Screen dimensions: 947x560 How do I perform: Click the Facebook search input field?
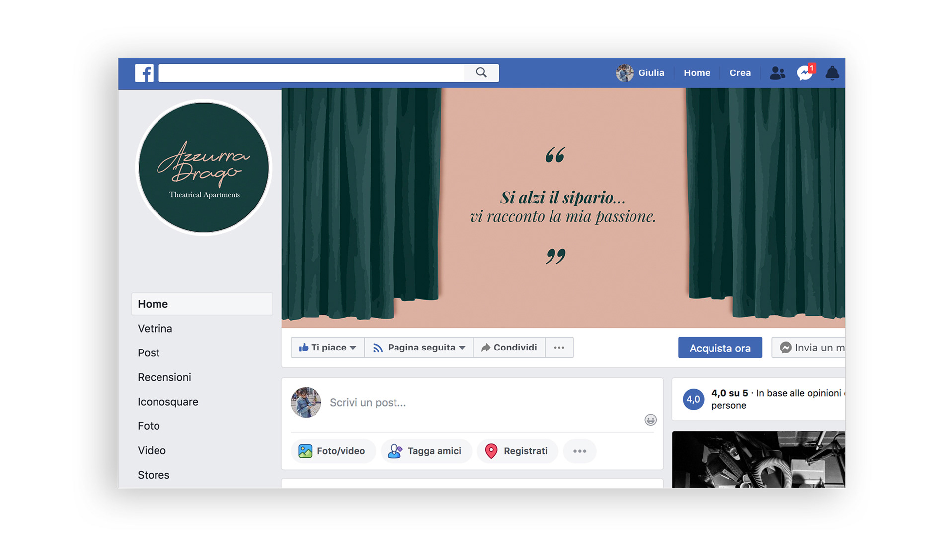312,72
